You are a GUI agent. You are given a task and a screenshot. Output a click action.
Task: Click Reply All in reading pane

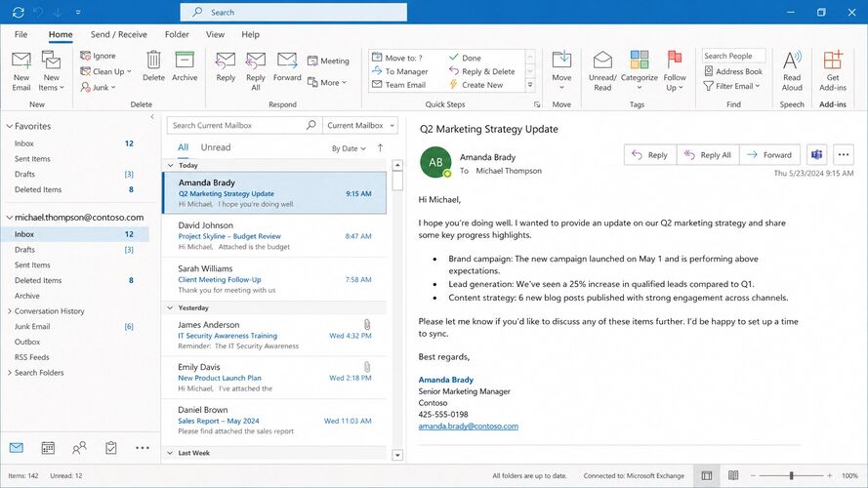[x=708, y=155]
